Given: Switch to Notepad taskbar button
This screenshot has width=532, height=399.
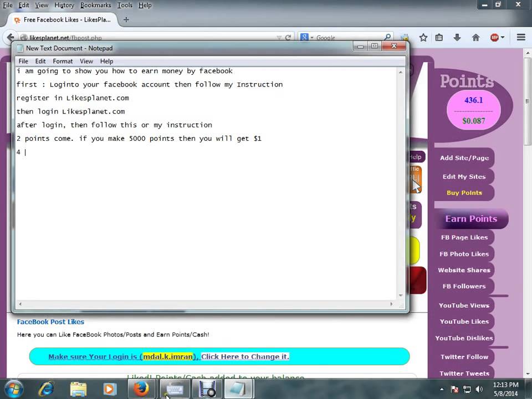Looking at the screenshot, I should [x=239, y=389].
